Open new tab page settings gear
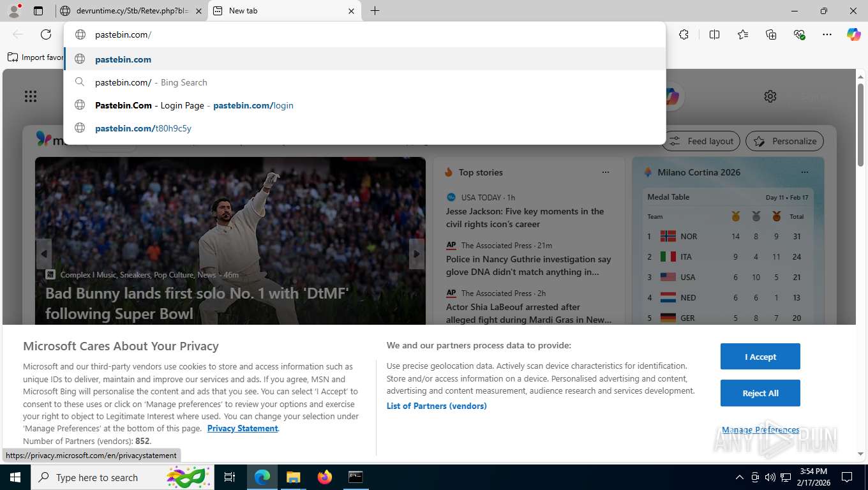This screenshot has width=868, height=490. point(770,96)
